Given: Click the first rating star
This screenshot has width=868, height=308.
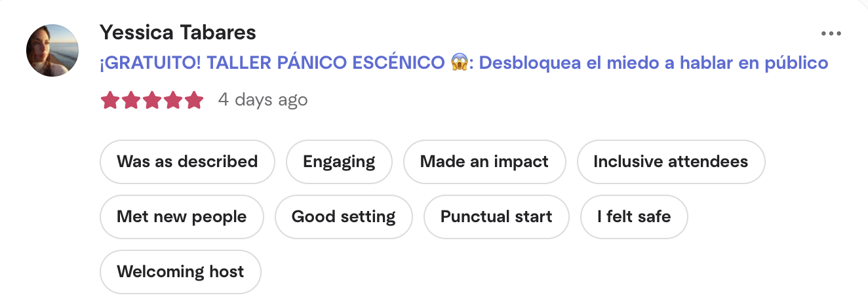Looking at the screenshot, I should tap(109, 100).
